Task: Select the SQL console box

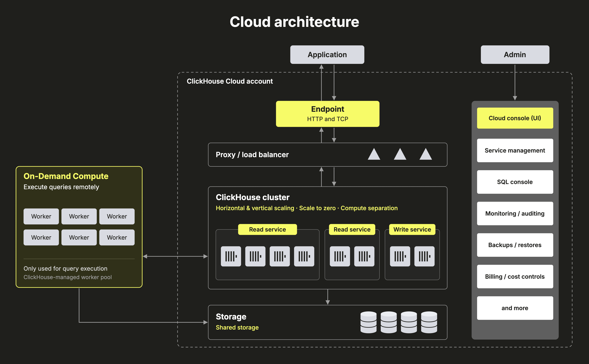Action: tap(515, 182)
